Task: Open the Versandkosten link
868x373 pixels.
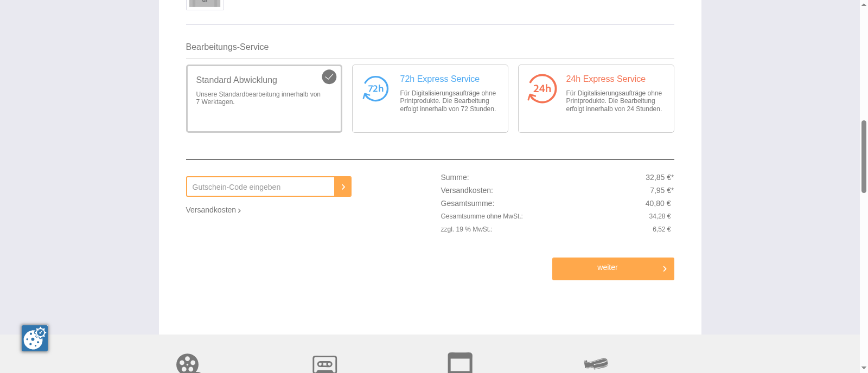Action: [213, 210]
